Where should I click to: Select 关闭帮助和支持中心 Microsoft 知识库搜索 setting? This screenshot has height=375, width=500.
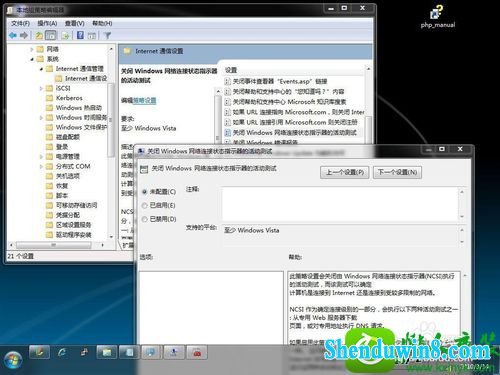pyautogui.click(x=285, y=102)
